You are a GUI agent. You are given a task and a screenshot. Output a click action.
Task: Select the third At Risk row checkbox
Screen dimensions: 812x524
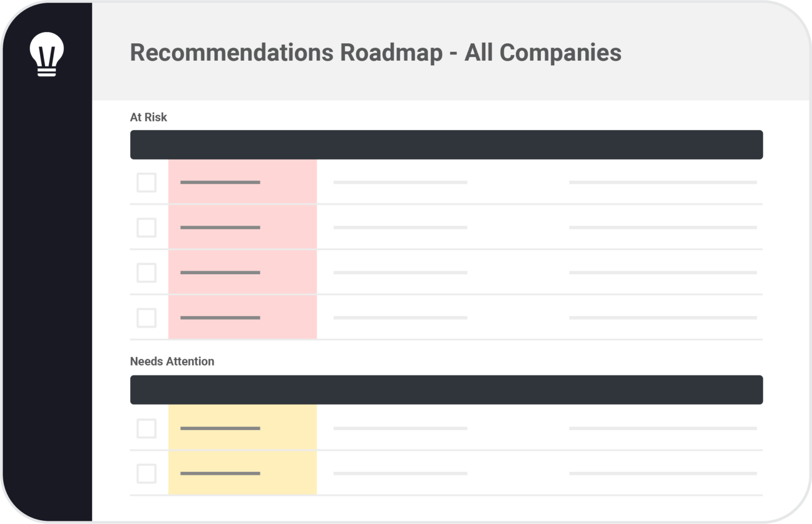146,273
